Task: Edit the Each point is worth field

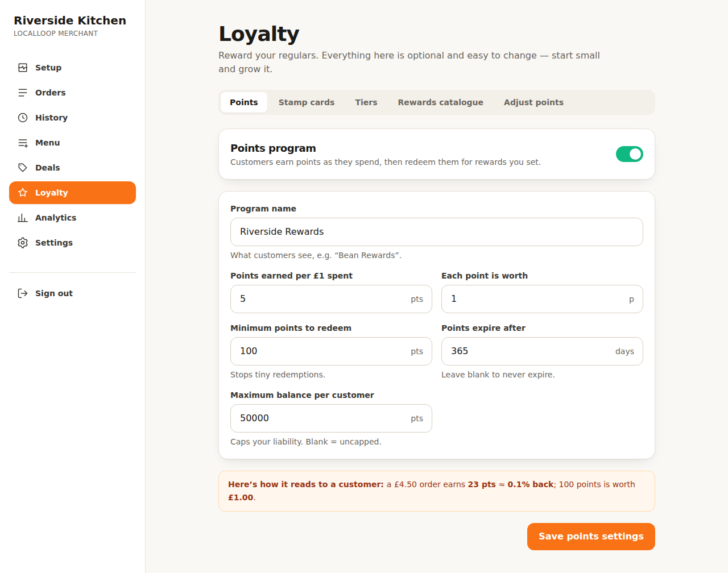Action: tap(542, 299)
